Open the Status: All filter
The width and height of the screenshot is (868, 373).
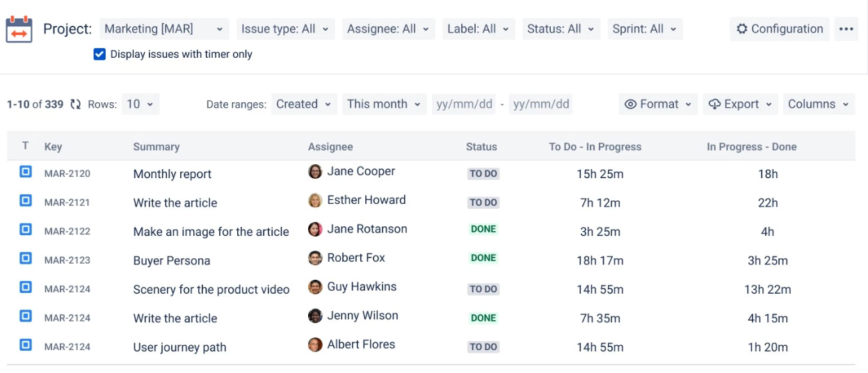pyautogui.click(x=561, y=29)
